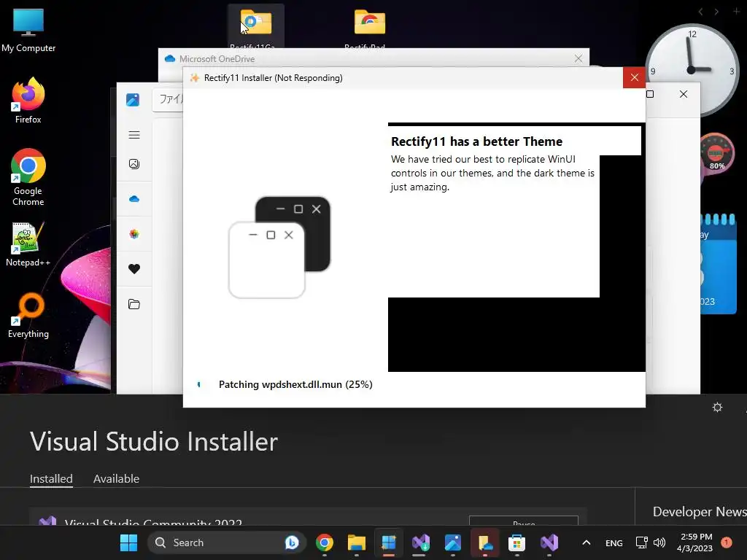This screenshot has width=747, height=560.
Task: Open the volume control in the tray
Action: 659,542
